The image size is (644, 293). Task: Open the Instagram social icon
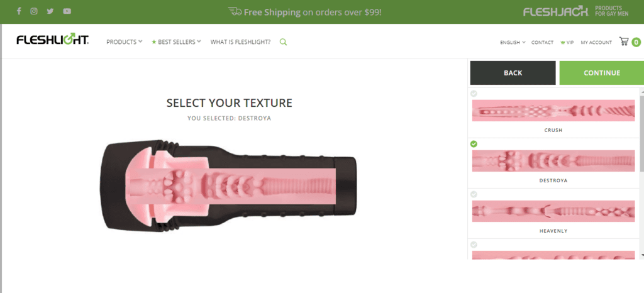(35, 11)
